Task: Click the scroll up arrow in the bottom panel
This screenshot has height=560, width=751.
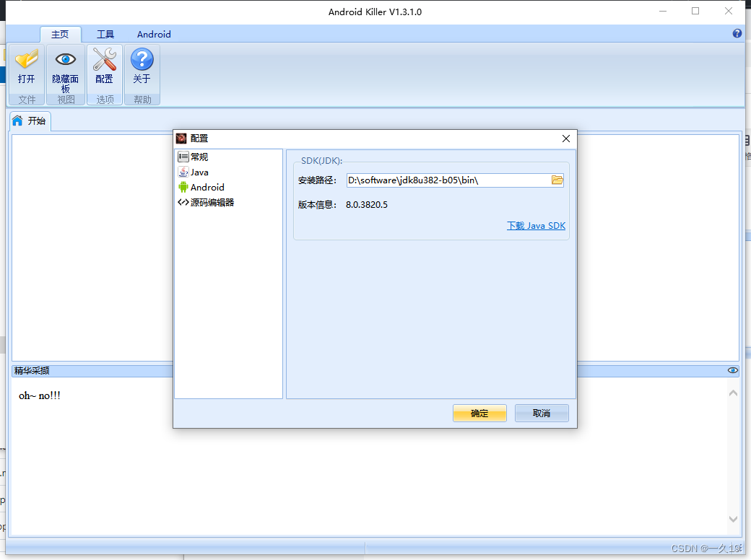Action: 733,393
